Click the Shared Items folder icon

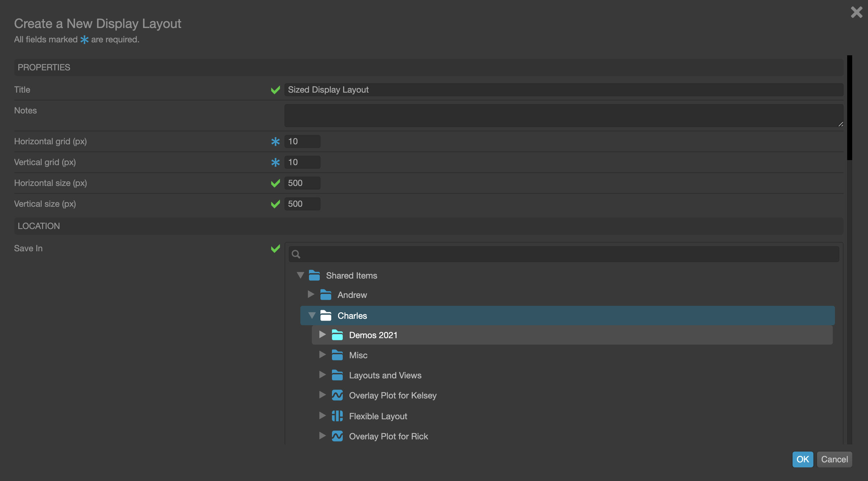[314, 275]
